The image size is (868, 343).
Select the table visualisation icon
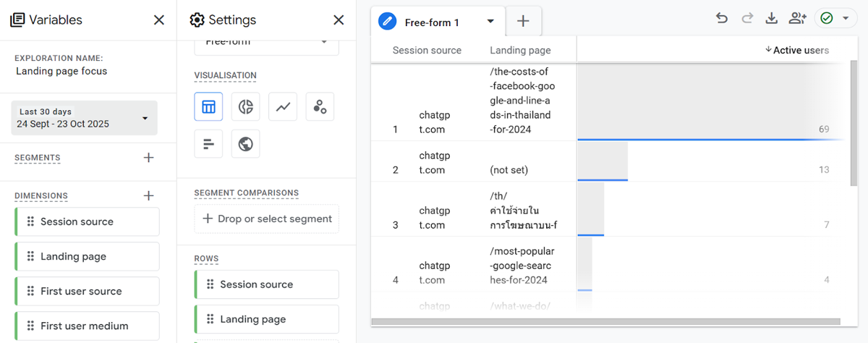208,107
